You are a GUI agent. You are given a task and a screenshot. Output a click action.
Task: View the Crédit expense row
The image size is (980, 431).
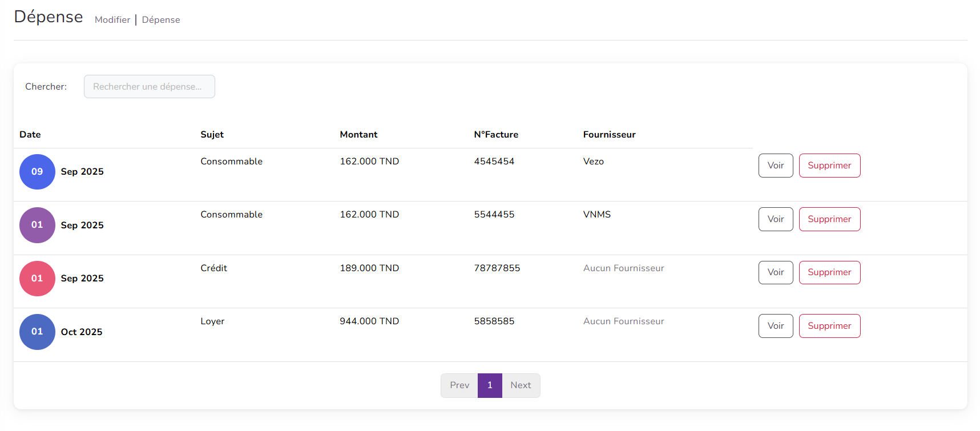coord(775,272)
